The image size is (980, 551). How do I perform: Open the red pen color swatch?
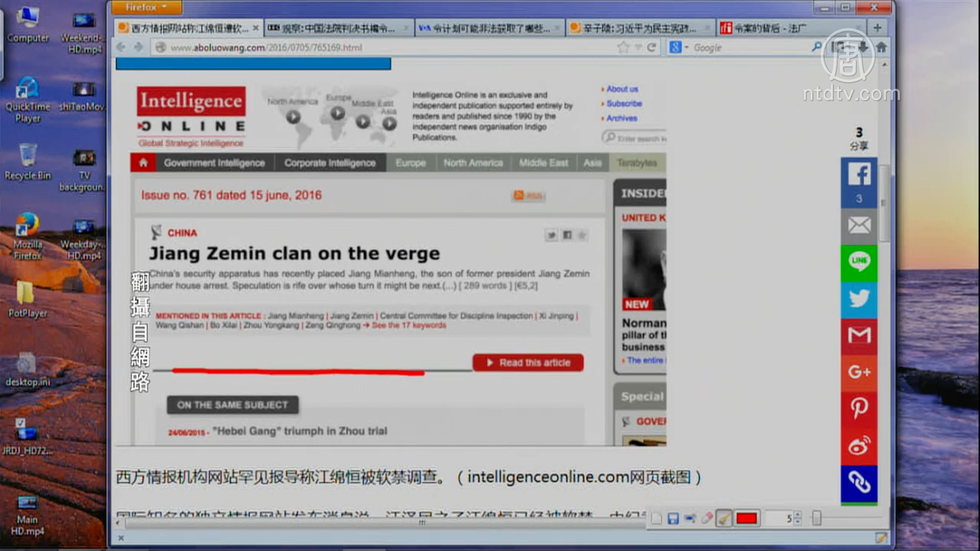click(746, 519)
